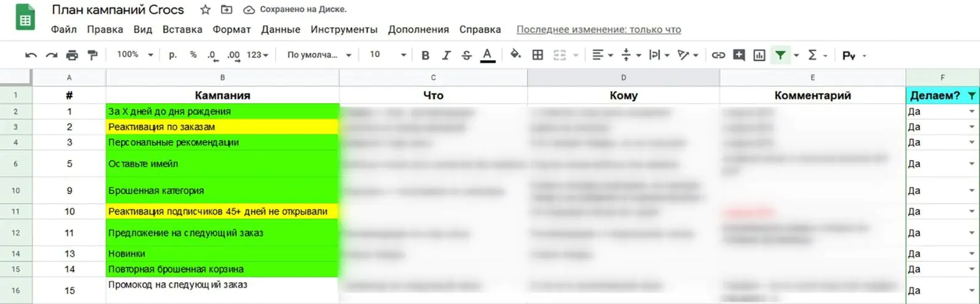Expand the input tools dropdown arrow

coord(865,56)
